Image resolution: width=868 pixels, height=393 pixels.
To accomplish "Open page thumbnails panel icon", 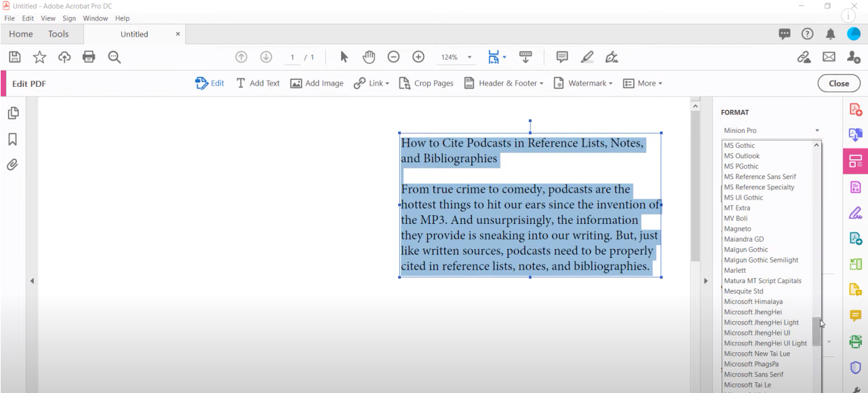I will pyautogui.click(x=12, y=113).
